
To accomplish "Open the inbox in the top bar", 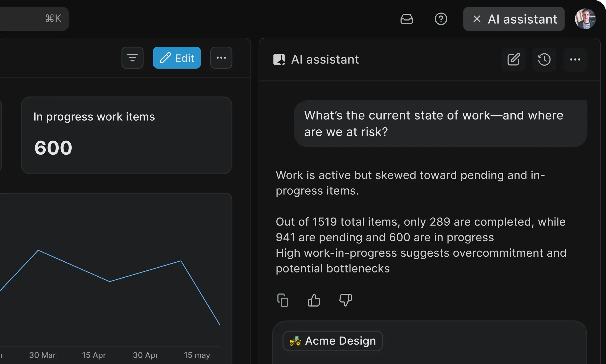I will pos(407,19).
